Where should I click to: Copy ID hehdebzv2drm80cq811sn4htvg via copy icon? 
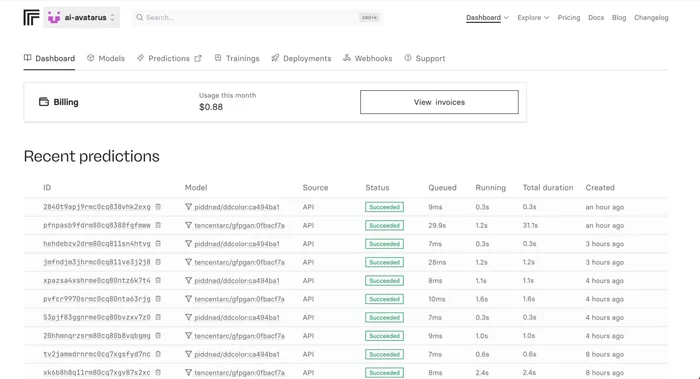[158, 243]
